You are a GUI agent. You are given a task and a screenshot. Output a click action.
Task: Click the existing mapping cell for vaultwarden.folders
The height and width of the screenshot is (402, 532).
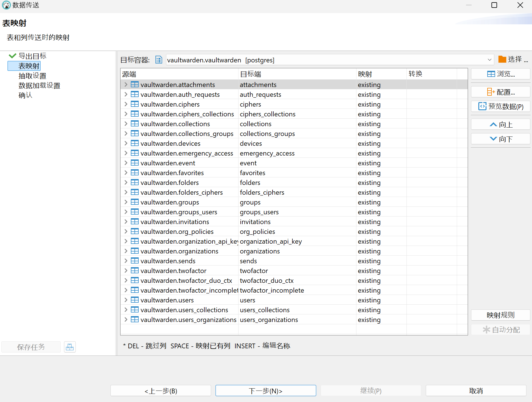point(369,183)
